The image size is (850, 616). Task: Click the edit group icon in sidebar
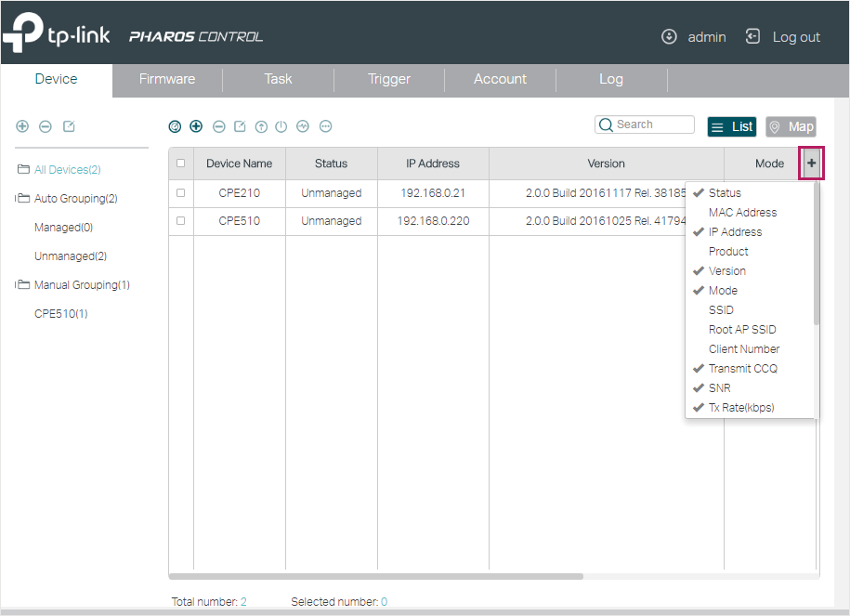(69, 126)
